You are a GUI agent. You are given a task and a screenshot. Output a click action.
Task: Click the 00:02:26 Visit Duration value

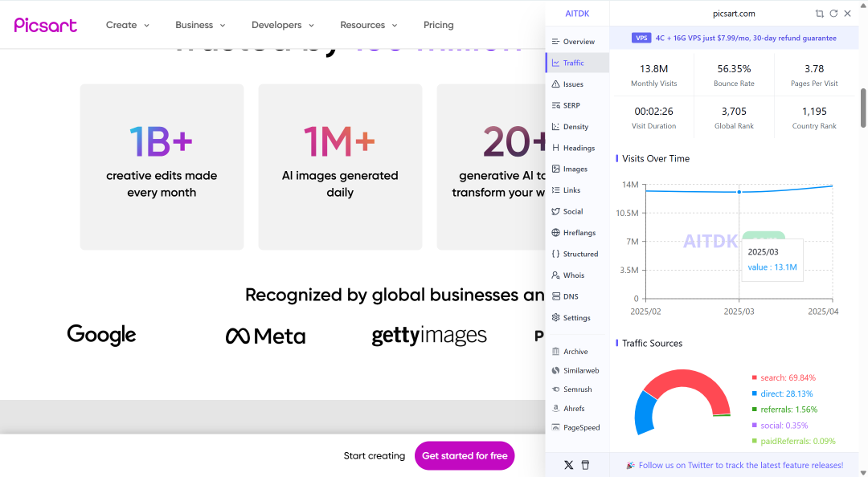coord(653,112)
